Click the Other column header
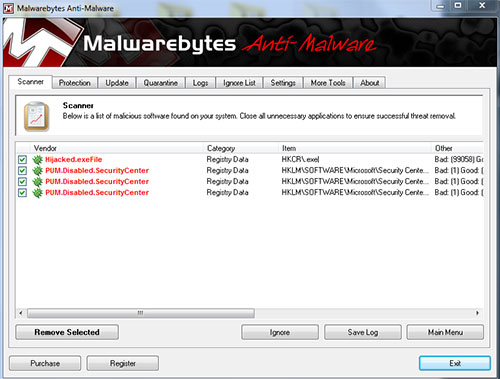Viewport: 500px width, 379px height. pyautogui.click(x=457, y=148)
